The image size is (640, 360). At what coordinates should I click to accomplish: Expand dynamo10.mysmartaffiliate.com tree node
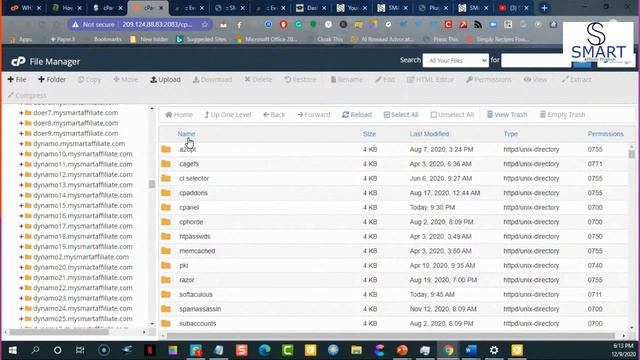pyautogui.click(x=21, y=154)
